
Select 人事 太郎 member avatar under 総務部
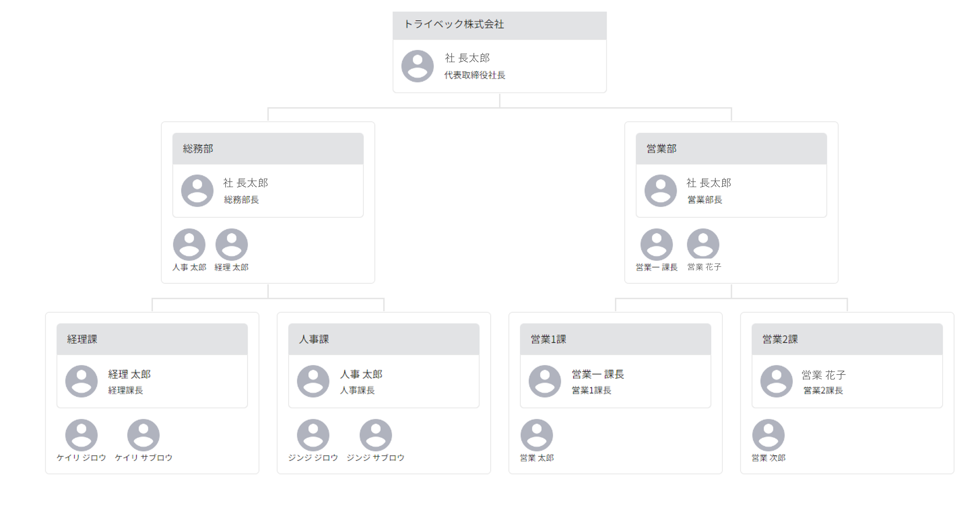pos(189,244)
